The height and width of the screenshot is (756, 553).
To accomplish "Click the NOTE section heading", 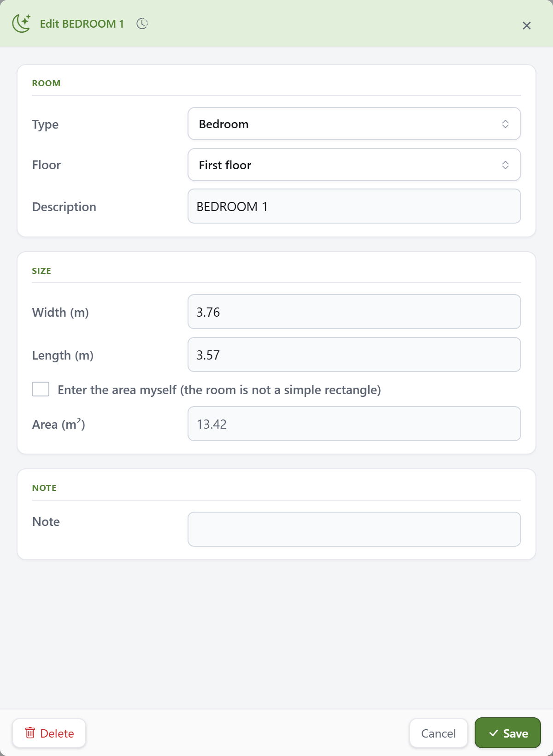I will pyautogui.click(x=44, y=488).
